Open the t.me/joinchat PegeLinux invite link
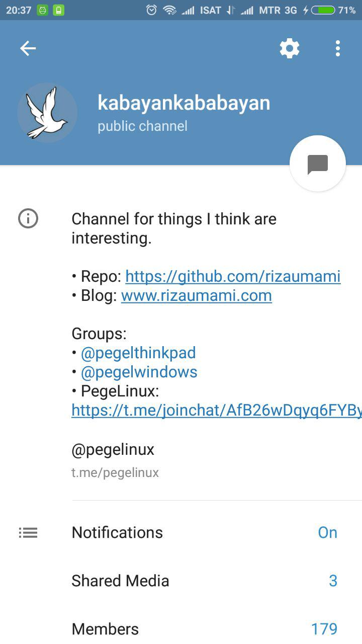Screen dimensions: 362x644 click(217, 410)
